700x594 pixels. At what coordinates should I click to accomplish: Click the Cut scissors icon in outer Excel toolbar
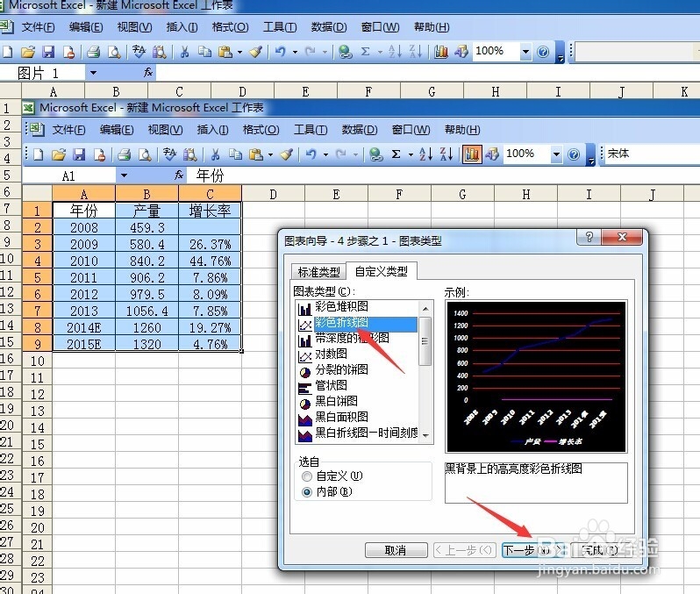click(x=184, y=52)
